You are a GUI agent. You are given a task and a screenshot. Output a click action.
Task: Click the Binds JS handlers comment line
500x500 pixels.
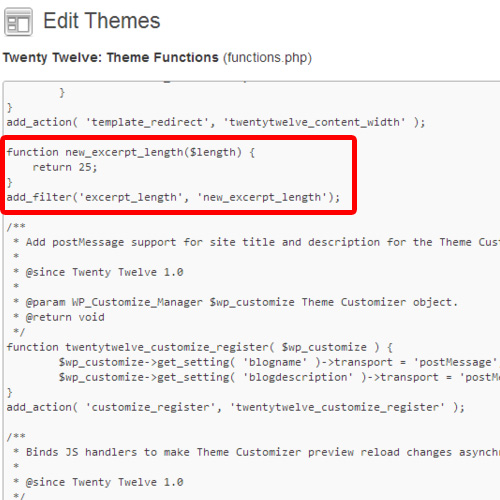(x=256, y=452)
